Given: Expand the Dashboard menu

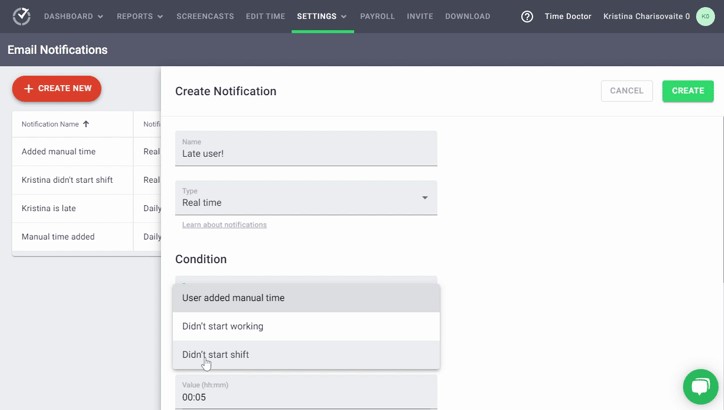Looking at the screenshot, I should (73, 17).
